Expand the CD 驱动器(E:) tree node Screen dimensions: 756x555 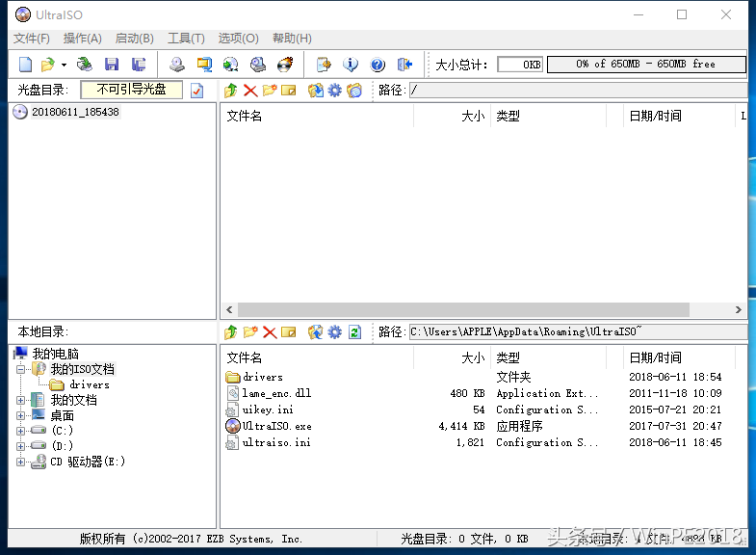click(21, 462)
